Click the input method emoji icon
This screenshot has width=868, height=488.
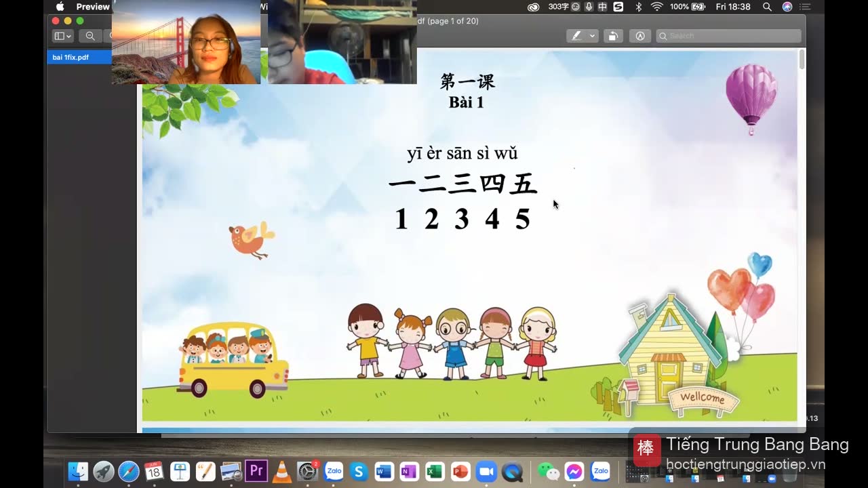click(575, 7)
